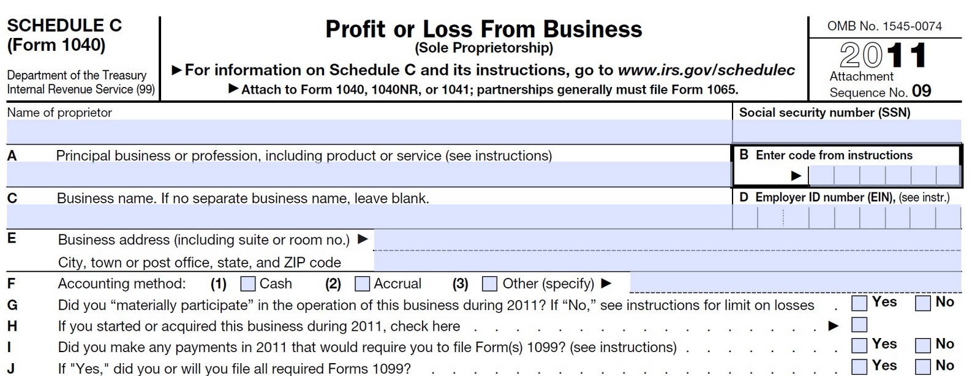The image size is (980, 376).
Task: Select Yes for materially participate question G
Action: [859, 303]
